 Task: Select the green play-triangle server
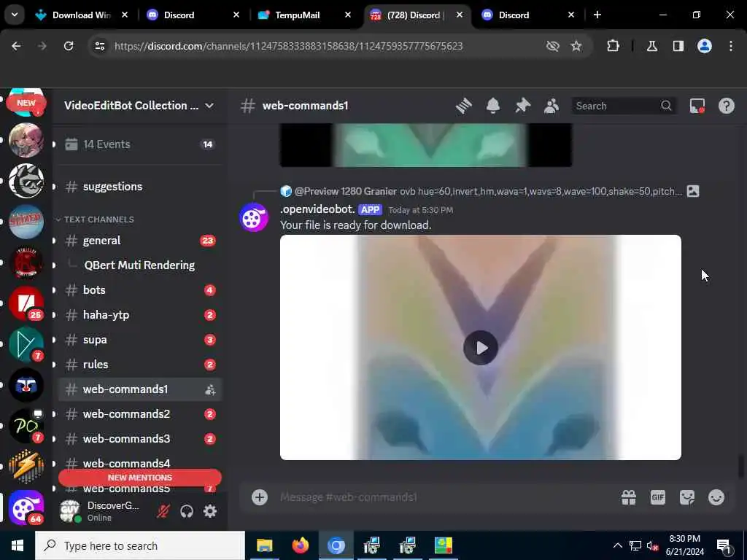[x=26, y=344]
